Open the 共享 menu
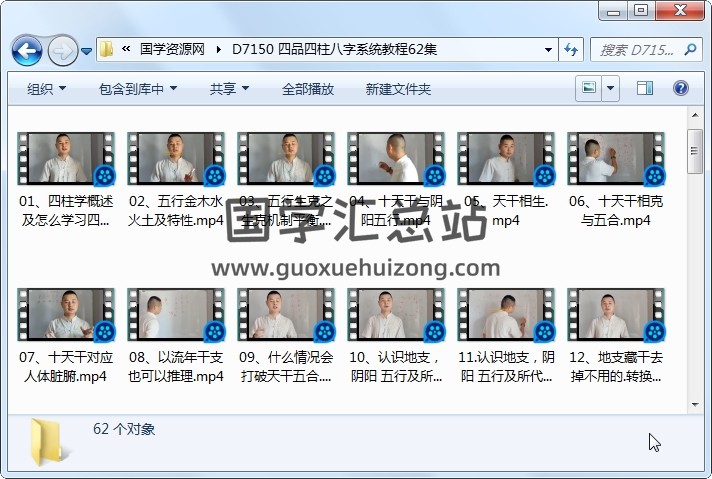The width and height of the screenshot is (712, 479). coord(229,89)
